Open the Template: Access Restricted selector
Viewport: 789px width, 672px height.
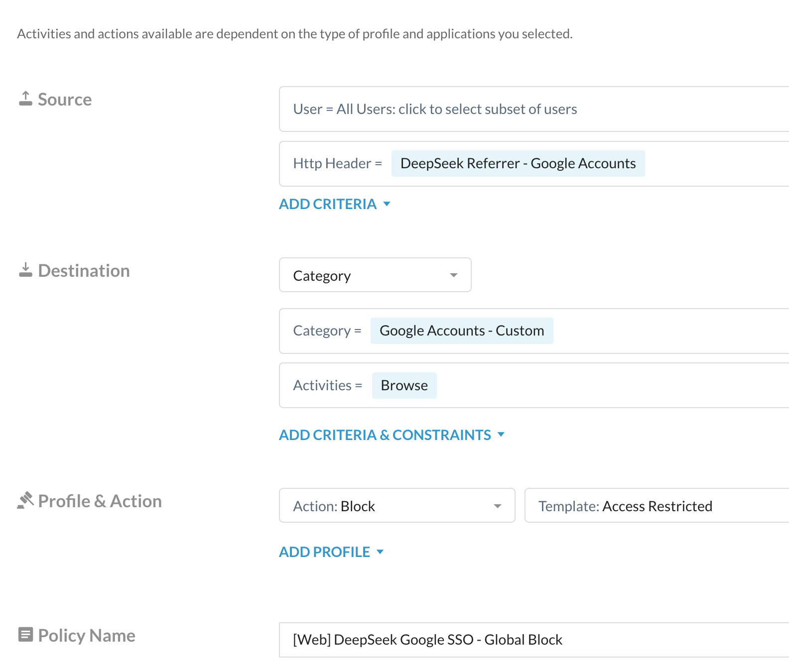[x=657, y=505]
